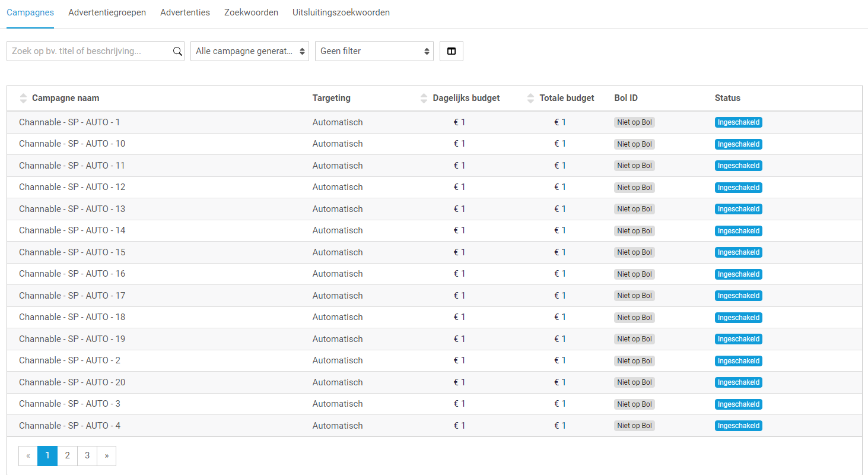Click Bol ID column header
Screen dimensions: 868x475
click(x=626, y=98)
